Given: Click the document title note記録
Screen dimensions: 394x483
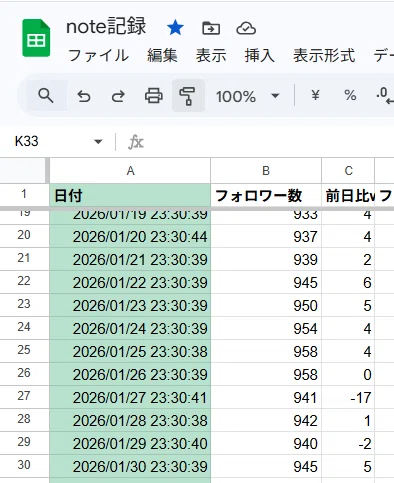Looking at the screenshot, I should click(x=106, y=27).
